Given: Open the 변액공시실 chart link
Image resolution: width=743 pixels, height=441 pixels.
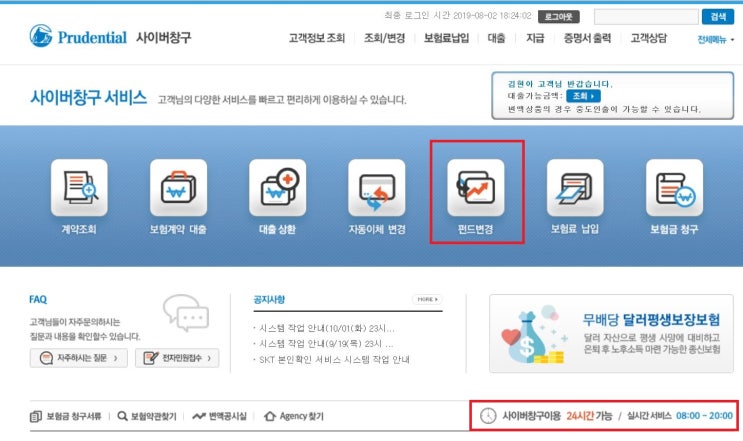Looking at the screenshot, I should pos(219,416).
